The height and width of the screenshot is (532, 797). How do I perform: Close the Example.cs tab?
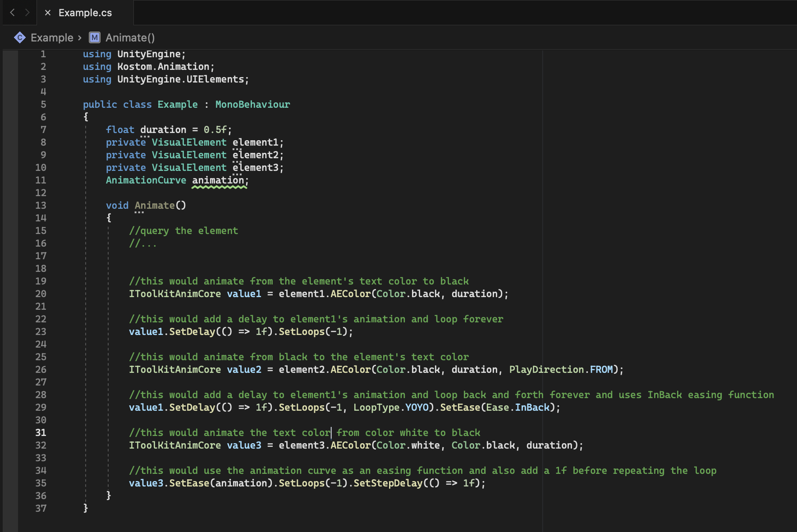(x=47, y=13)
